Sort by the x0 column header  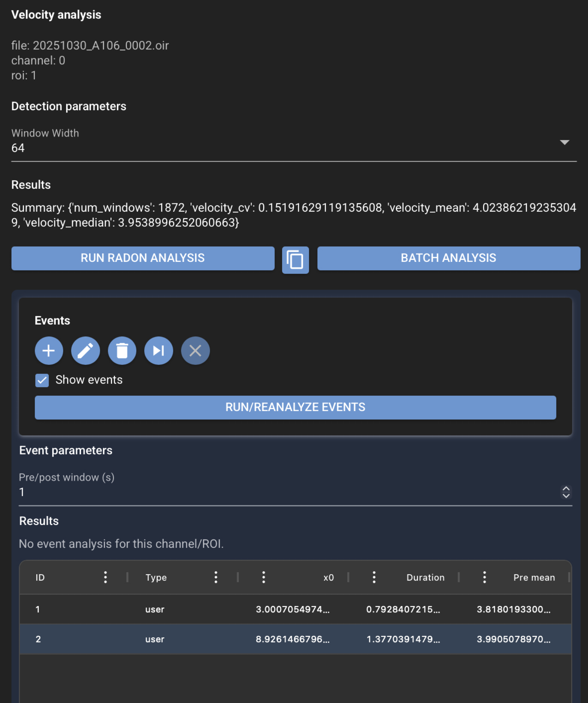[328, 577]
